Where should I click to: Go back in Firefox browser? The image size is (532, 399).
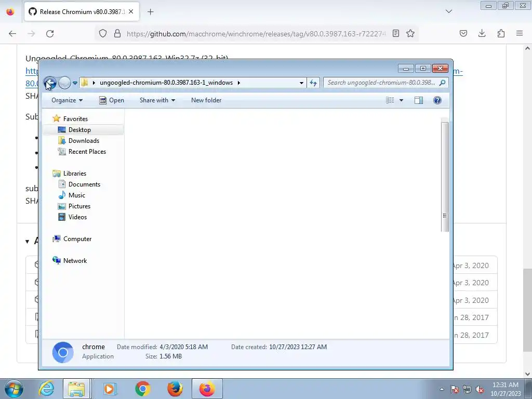pos(12,34)
